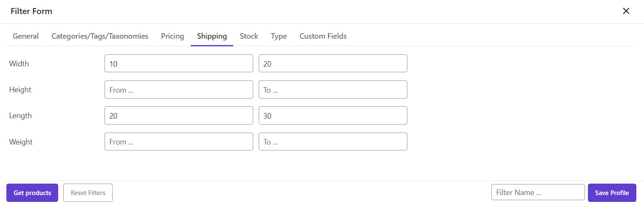This screenshot has width=644, height=204.
Task: Focus the Weight From input field
Action: (x=178, y=142)
